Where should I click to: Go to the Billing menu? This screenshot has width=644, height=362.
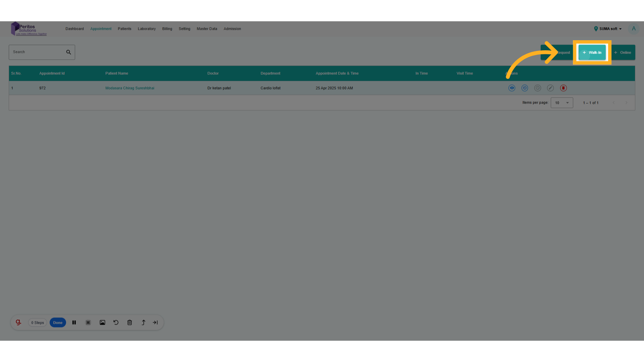point(167,29)
